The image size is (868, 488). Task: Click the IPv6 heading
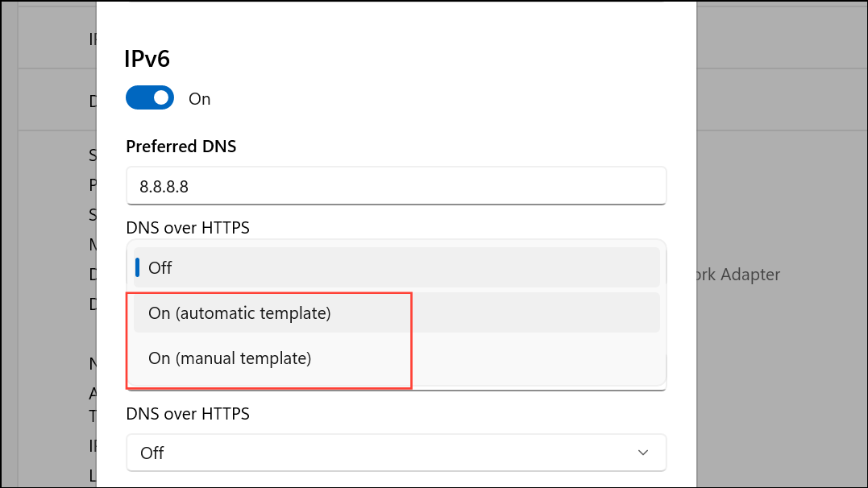[145, 58]
